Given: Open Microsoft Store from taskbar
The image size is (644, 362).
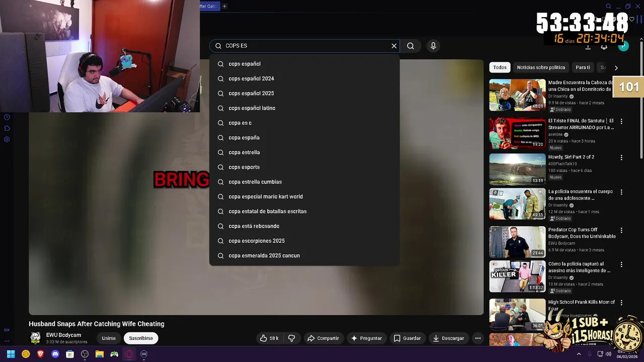Looking at the screenshot, I should (x=70, y=354).
